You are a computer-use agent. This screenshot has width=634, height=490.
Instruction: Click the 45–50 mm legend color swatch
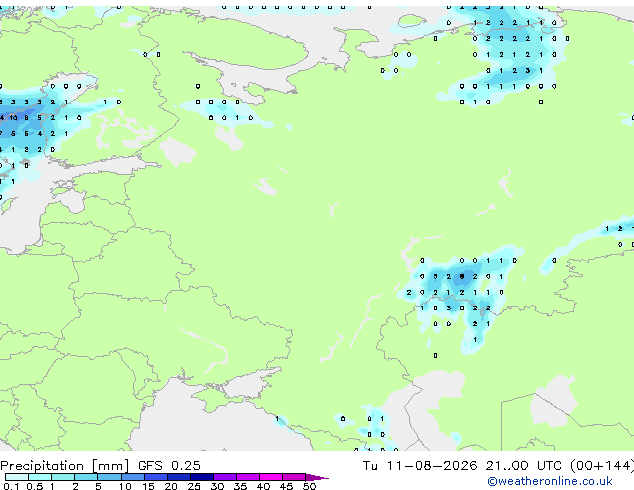coord(294,477)
